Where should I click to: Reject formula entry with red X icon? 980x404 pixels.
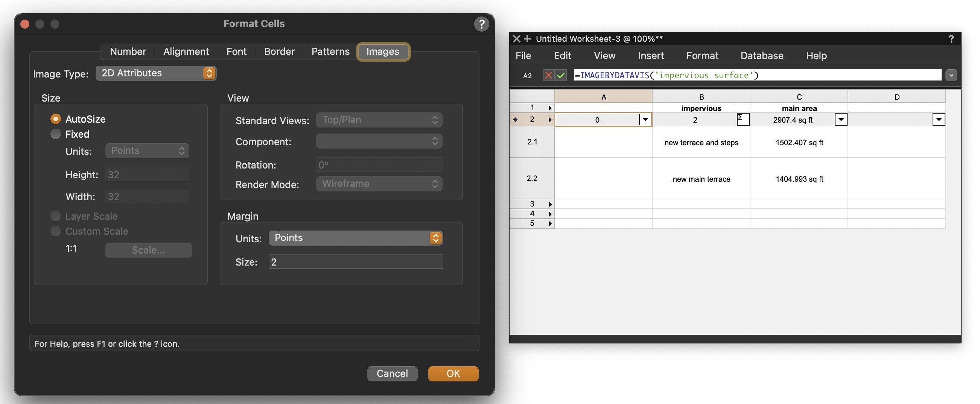click(x=548, y=75)
